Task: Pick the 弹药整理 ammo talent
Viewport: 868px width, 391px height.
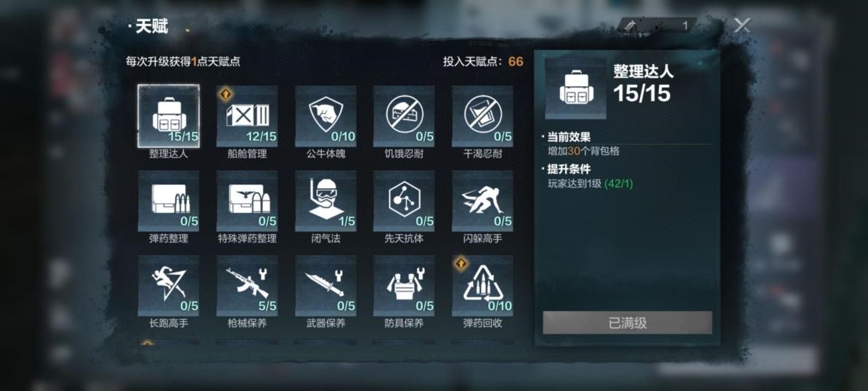Action: coord(169,201)
